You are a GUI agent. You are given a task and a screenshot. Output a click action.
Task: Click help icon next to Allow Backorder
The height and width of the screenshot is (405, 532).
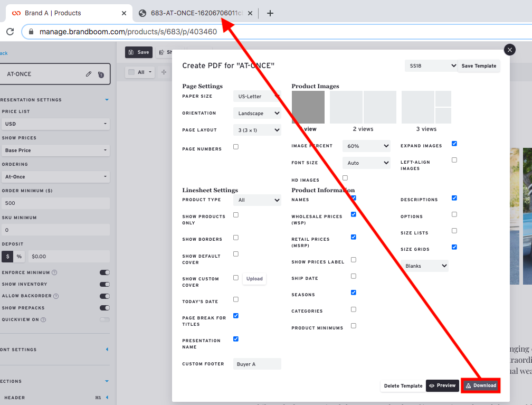[x=56, y=296]
